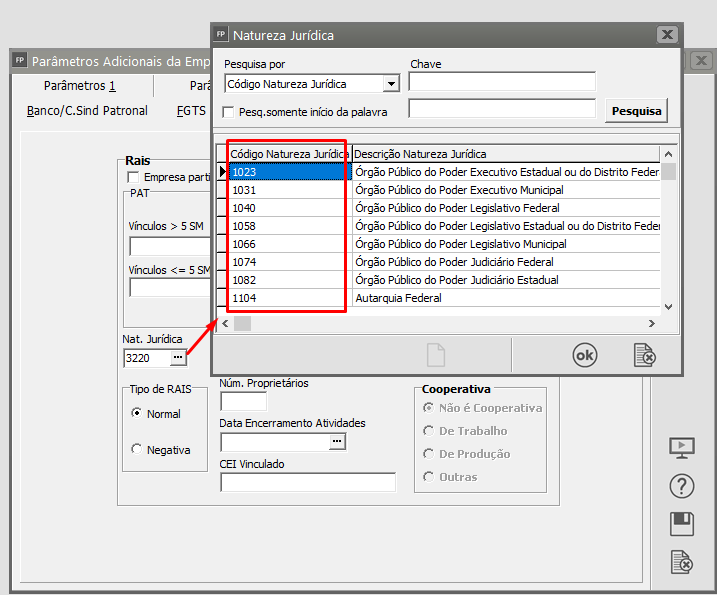
Task: Enable Pesq.somente início da palavra checkbox
Action: pyautogui.click(x=229, y=112)
